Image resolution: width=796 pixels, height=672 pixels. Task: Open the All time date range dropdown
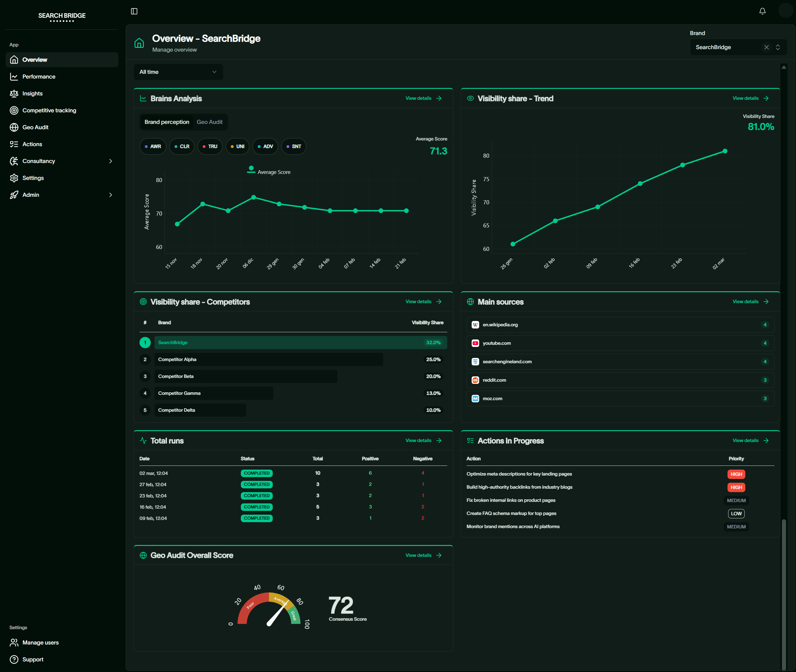click(x=178, y=72)
